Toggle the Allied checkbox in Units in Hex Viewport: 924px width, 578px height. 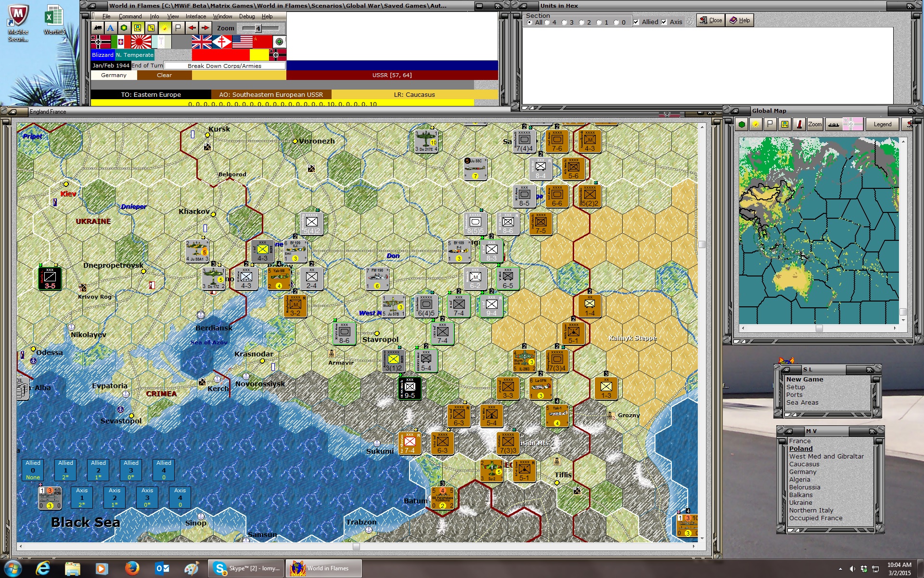tap(636, 22)
